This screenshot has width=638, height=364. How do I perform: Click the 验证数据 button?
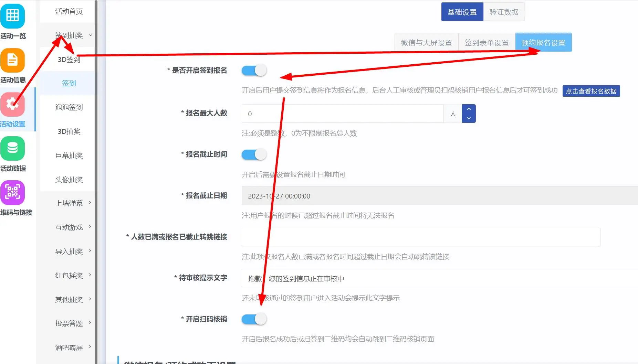(x=504, y=12)
